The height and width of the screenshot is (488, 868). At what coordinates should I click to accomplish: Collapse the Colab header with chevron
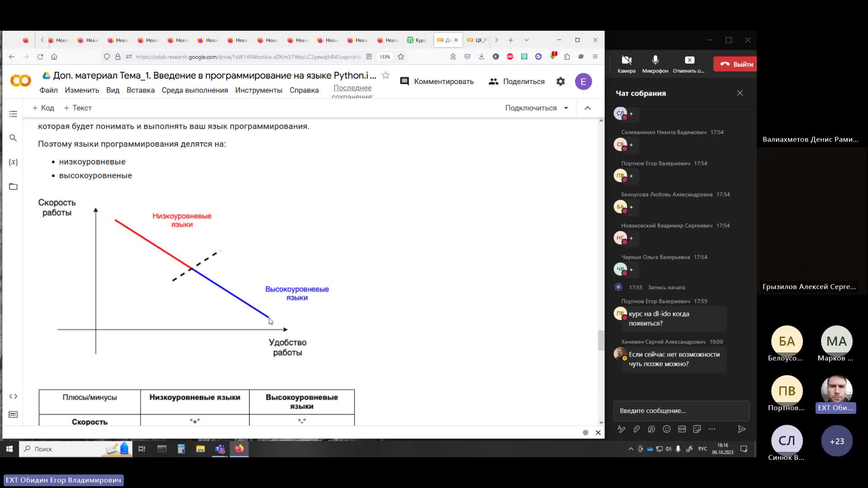pyautogui.click(x=588, y=108)
